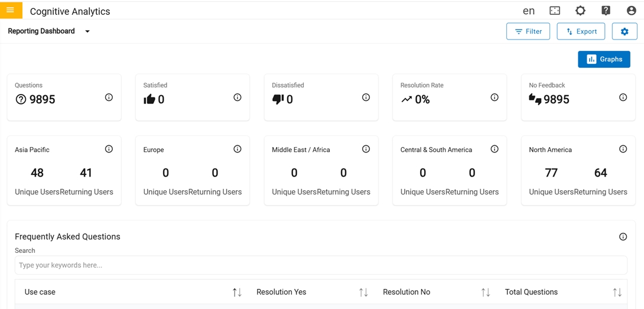Switch to Graphs view
The height and width of the screenshot is (309, 644).
(604, 59)
